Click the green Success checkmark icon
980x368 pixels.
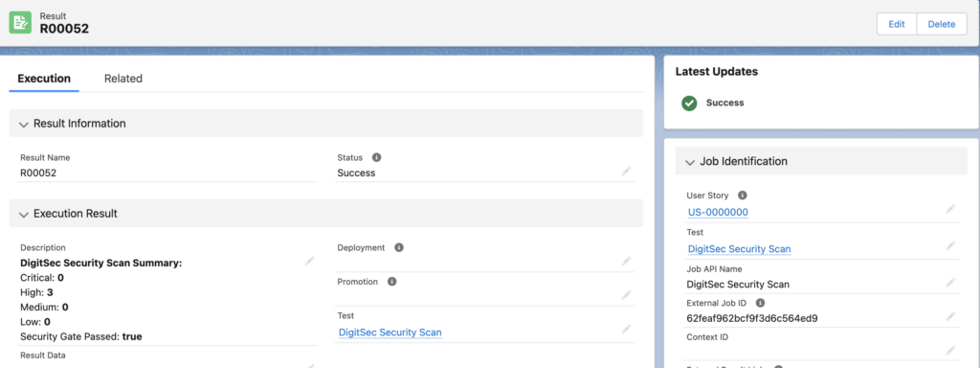(689, 103)
